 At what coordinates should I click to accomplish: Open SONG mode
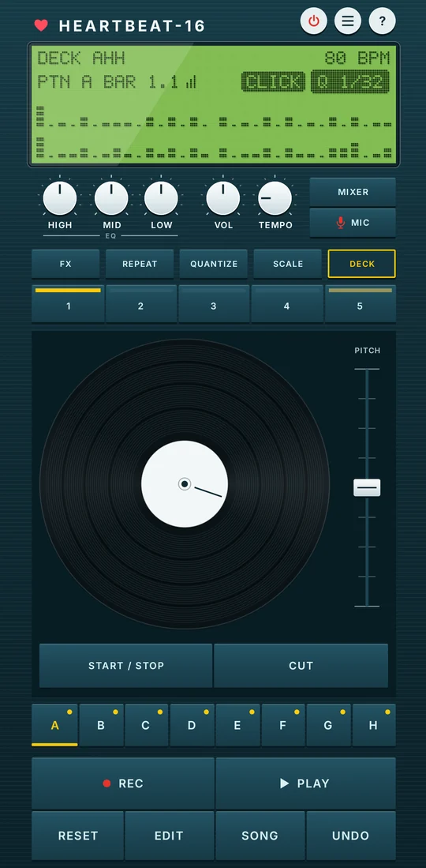tap(260, 836)
